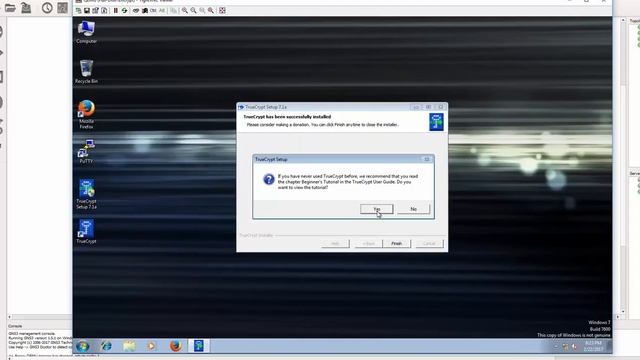Viewport: 640px width, 360px height.
Task: Open Windows Explorer from the taskbar
Action: point(129,346)
